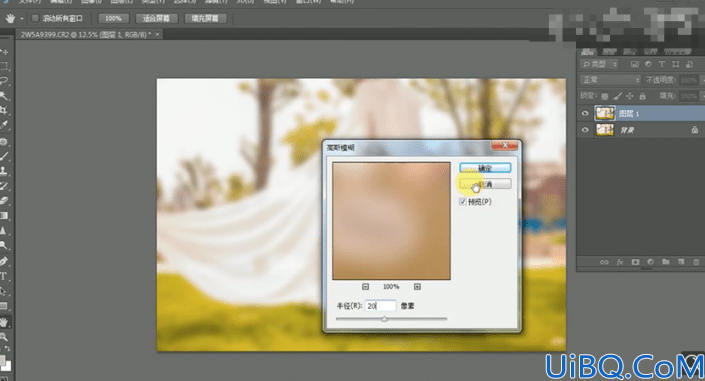The height and width of the screenshot is (381, 705).
Task: Toggle pixel layer filter
Action: coord(634,64)
